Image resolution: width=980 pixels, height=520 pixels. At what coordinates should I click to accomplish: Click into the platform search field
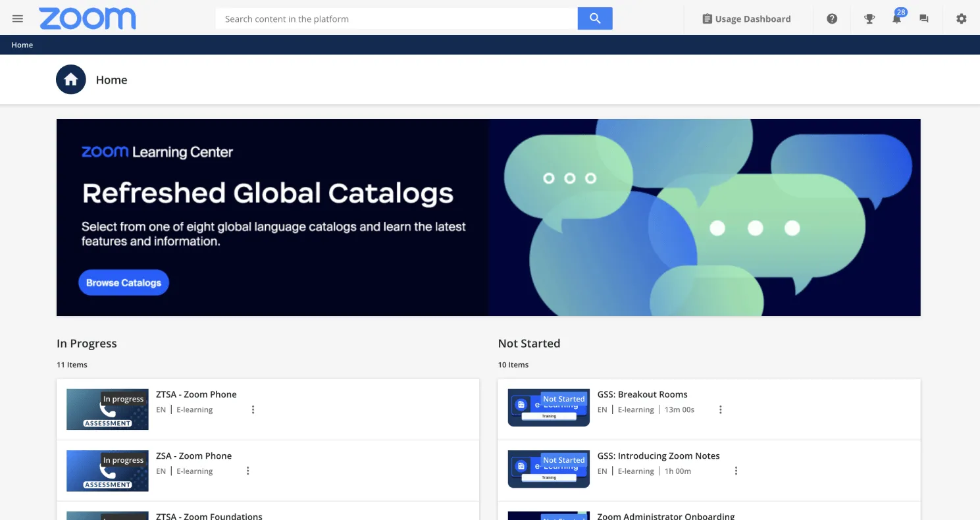396,19
